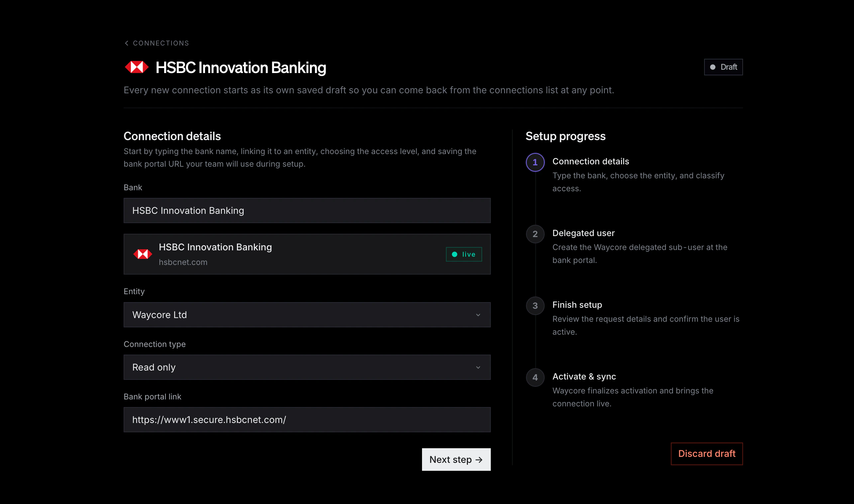This screenshot has height=504, width=854.
Task: Click the HSBC logo in the bank suggestion
Action: click(x=143, y=254)
